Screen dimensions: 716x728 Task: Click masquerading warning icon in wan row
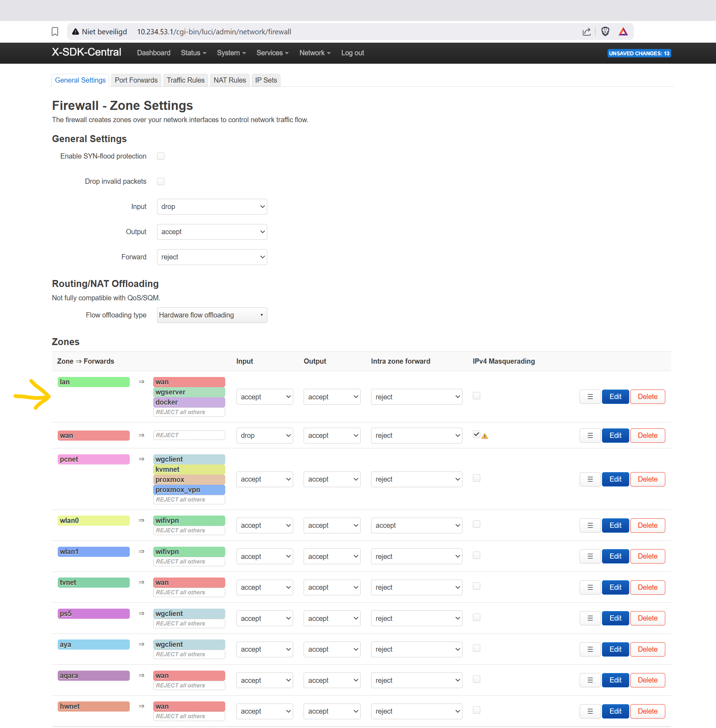tap(485, 436)
